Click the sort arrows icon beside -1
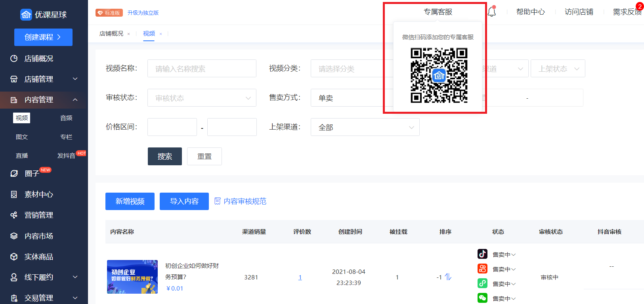This screenshot has width=644, height=304. coord(448,277)
